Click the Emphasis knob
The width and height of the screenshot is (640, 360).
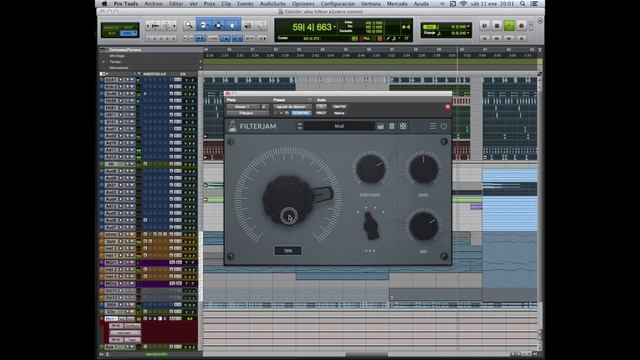coord(371,169)
